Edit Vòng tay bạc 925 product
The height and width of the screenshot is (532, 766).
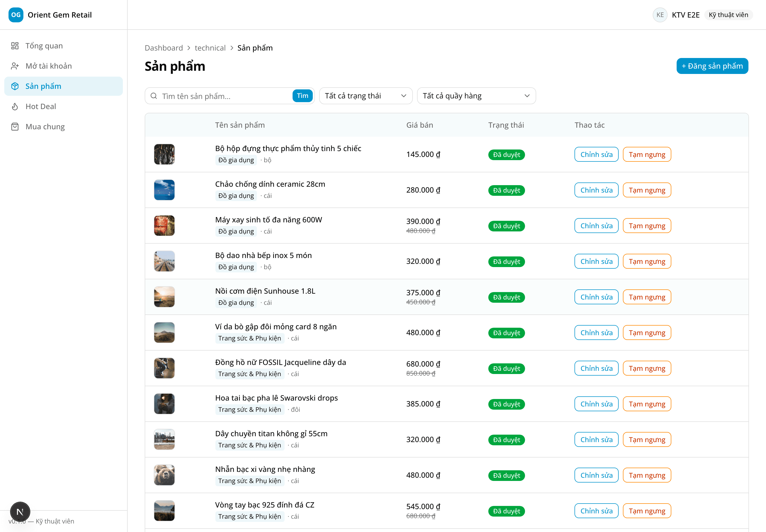596,511
